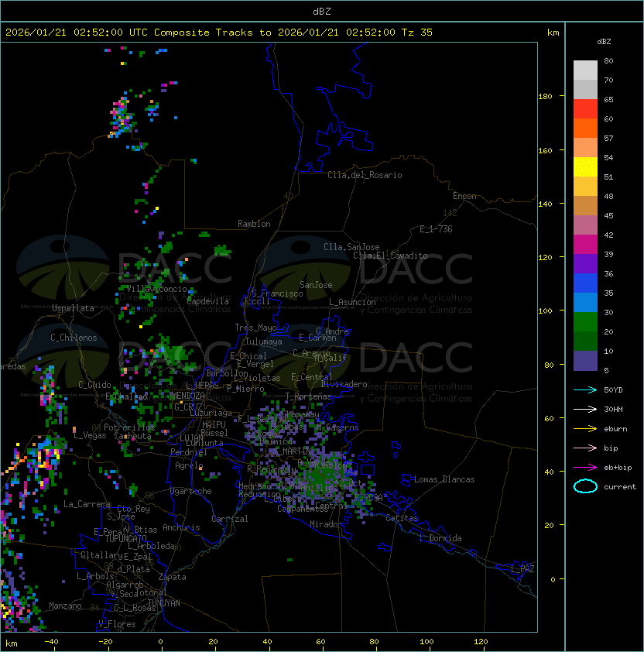Click the Encon place label
Image resolution: width=644 pixels, height=652 pixels.
click(x=464, y=196)
